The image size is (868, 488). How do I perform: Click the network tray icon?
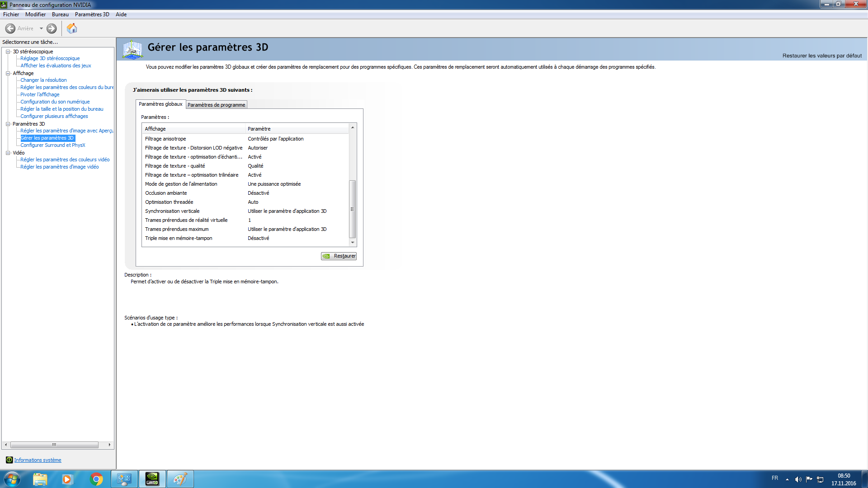tap(820, 479)
